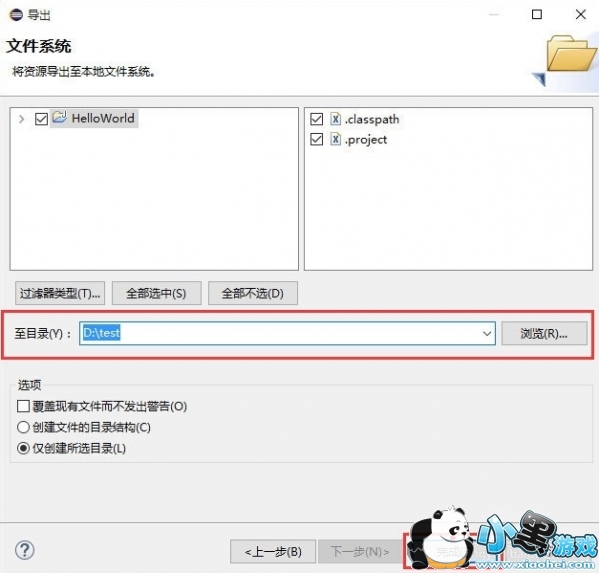Select create only selected directories option
The image size is (599, 573).
23,448
